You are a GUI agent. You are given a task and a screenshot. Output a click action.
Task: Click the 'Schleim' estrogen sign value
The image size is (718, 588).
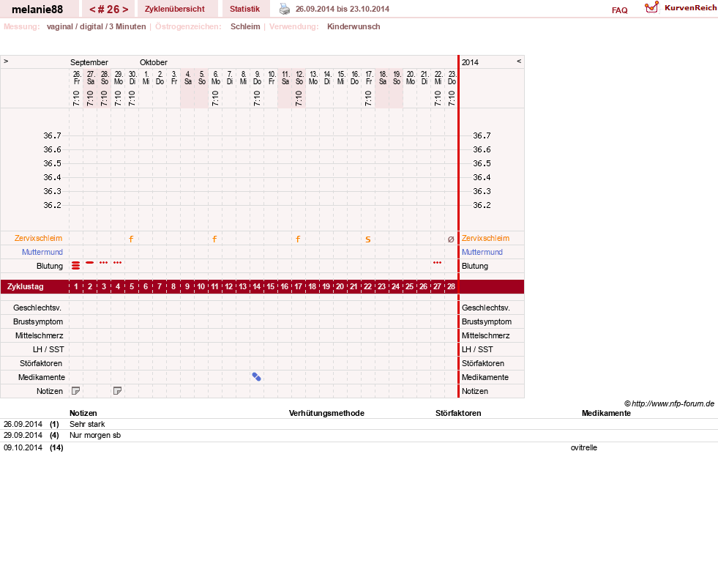[x=245, y=26]
